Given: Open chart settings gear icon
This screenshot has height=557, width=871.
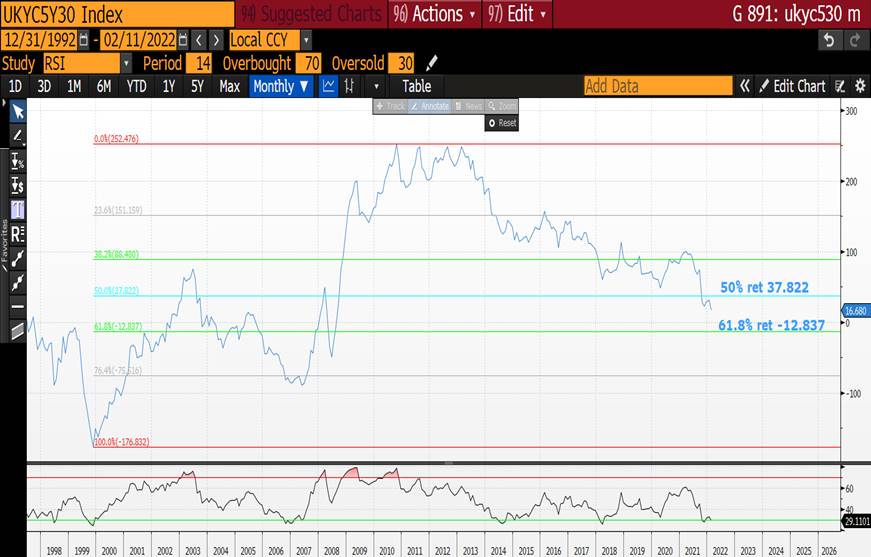Looking at the screenshot, I should coord(860,86).
